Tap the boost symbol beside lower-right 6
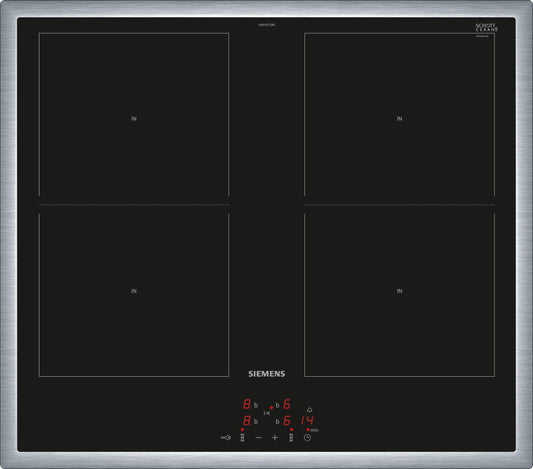 tap(277, 421)
